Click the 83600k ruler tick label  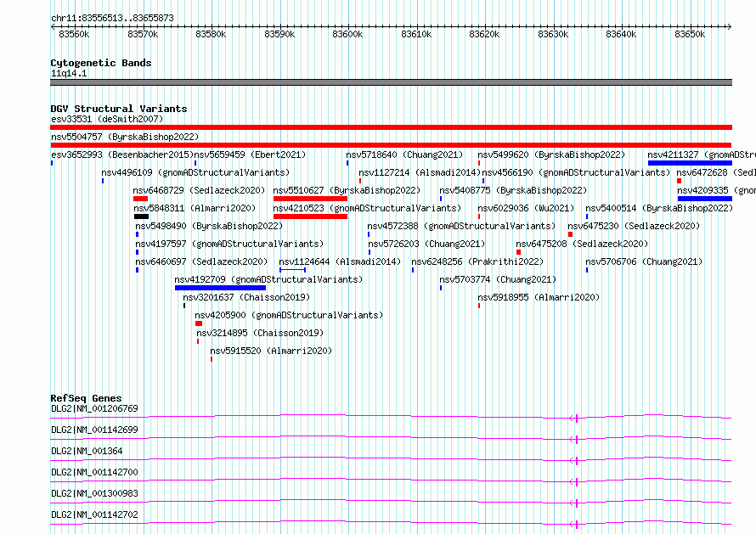point(347,34)
